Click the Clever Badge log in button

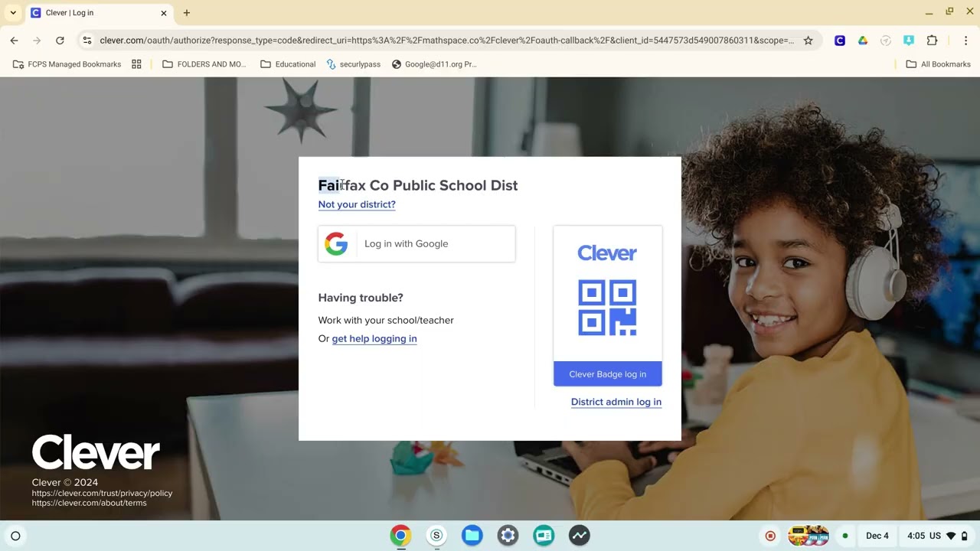[x=608, y=374]
